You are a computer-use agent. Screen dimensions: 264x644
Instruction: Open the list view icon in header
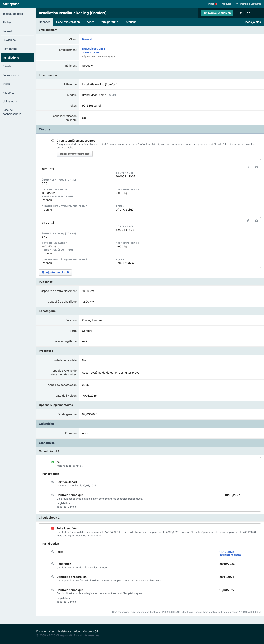(x=248, y=13)
